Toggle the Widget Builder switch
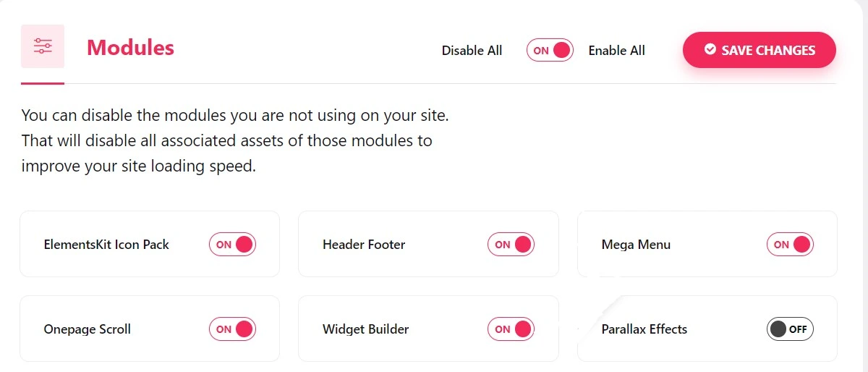The image size is (868, 372). (511, 329)
